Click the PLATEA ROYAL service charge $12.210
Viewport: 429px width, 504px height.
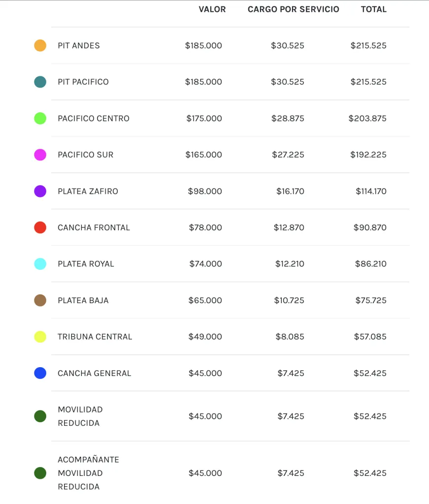[290, 264]
